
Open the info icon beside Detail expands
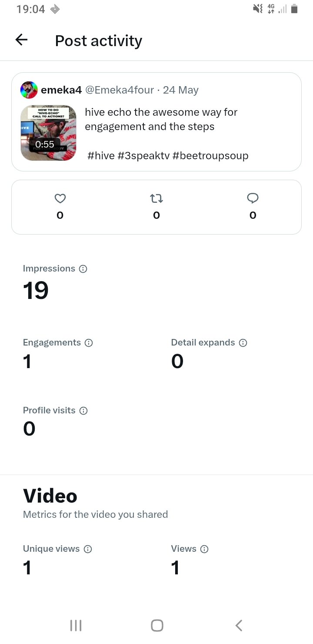[x=243, y=343]
